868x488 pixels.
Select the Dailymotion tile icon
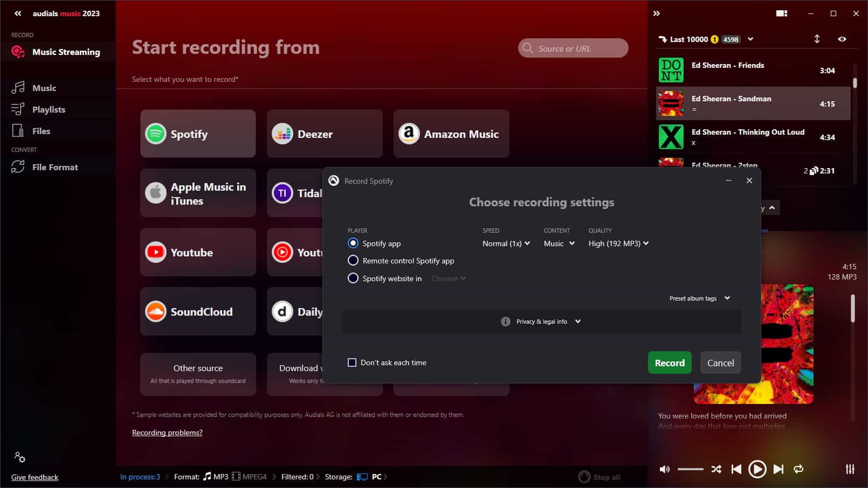coord(282,311)
